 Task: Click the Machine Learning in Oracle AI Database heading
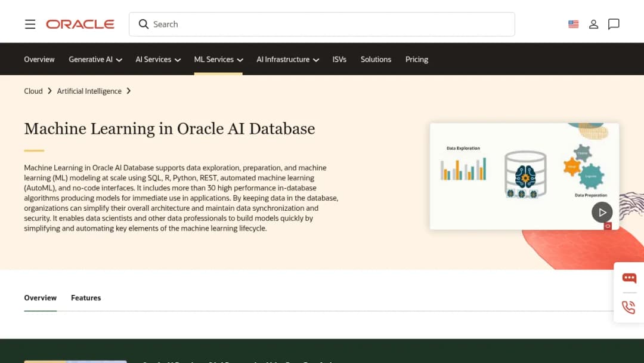(169, 129)
